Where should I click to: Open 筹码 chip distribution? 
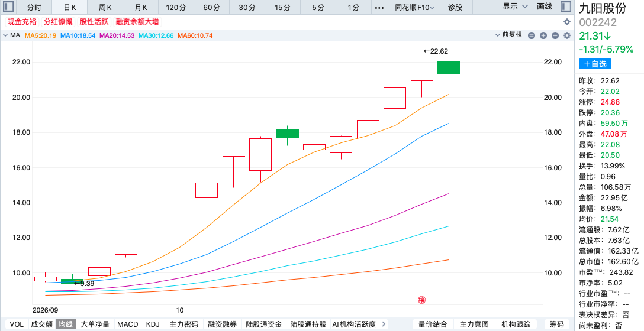tap(556, 324)
